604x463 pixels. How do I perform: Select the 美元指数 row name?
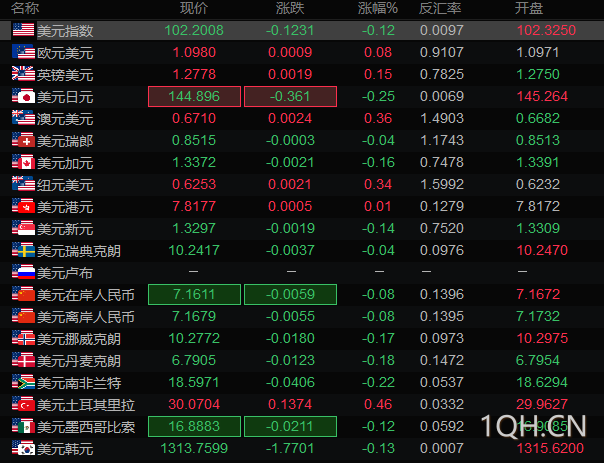pos(65,31)
